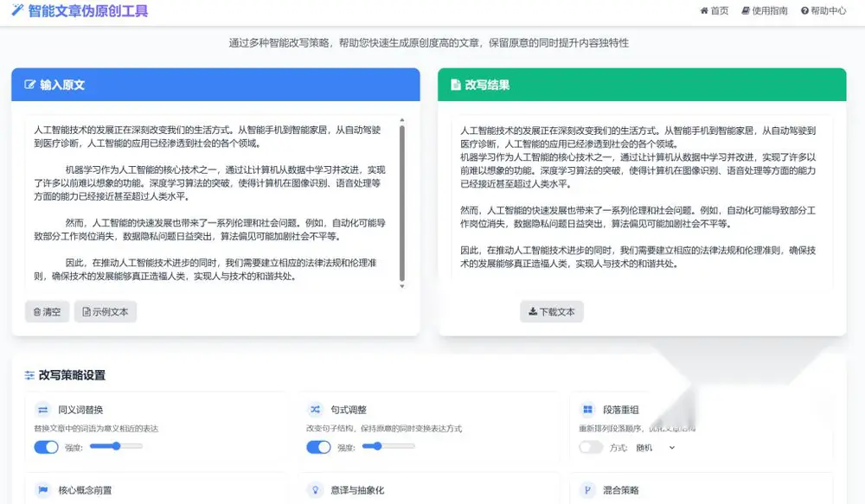Click the edit icon beside 输入原文
This screenshot has width=865, height=504.
(x=29, y=85)
